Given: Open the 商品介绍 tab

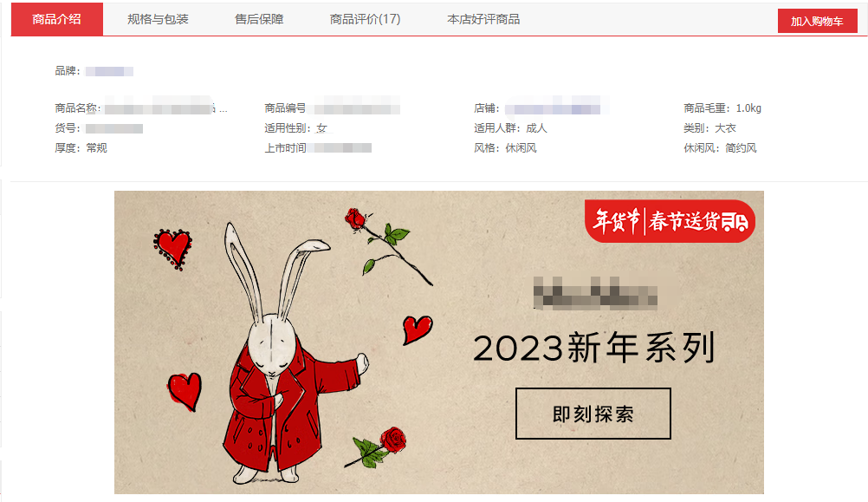Looking at the screenshot, I should pyautogui.click(x=57, y=19).
